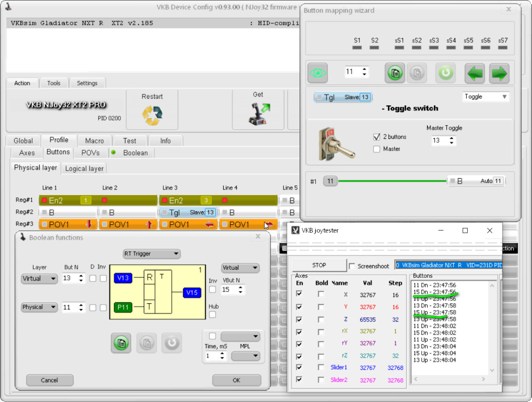The height and width of the screenshot is (402, 532).
Task: Click the Buttons list horizontal scrollbar
Action: click(x=449, y=379)
